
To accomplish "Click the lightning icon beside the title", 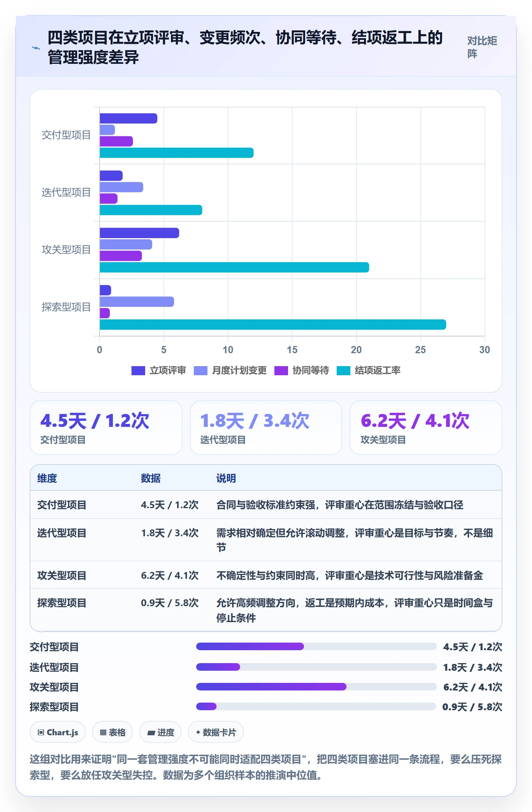I will pos(36,48).
